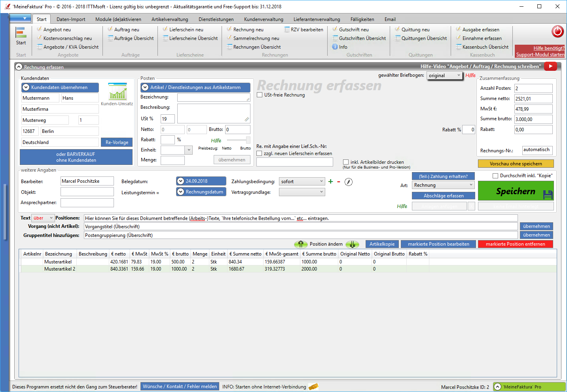The height and width of the screenshot is (392, 567).
Task: Click the Artikelkopie button
Action: (x=382, y=244)
